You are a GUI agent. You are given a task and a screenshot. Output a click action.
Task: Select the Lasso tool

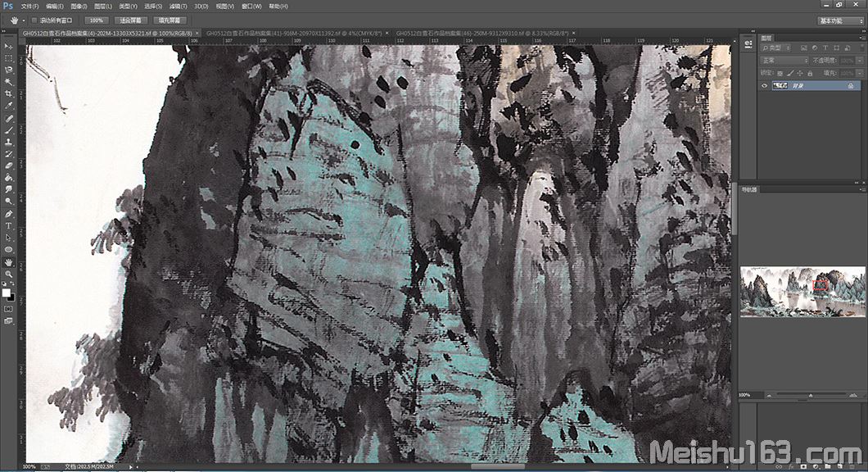pyautogui.click(x=8, y=70)
